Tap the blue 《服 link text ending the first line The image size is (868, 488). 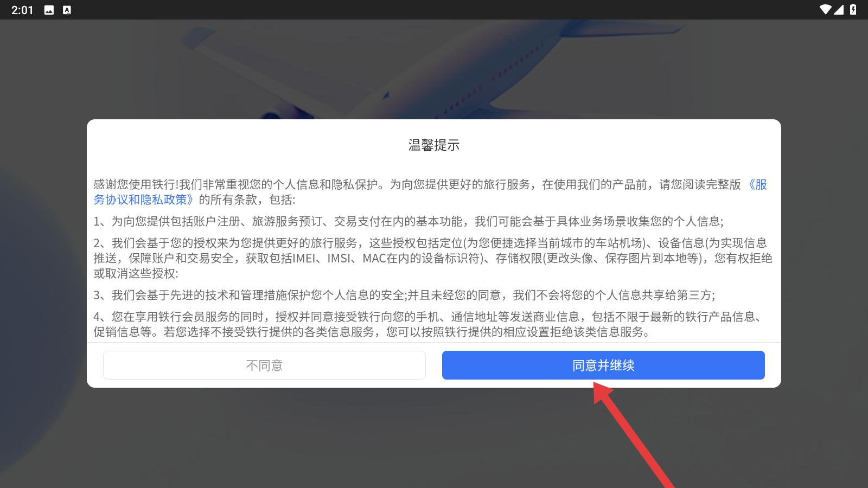click(x=757, y=184)
